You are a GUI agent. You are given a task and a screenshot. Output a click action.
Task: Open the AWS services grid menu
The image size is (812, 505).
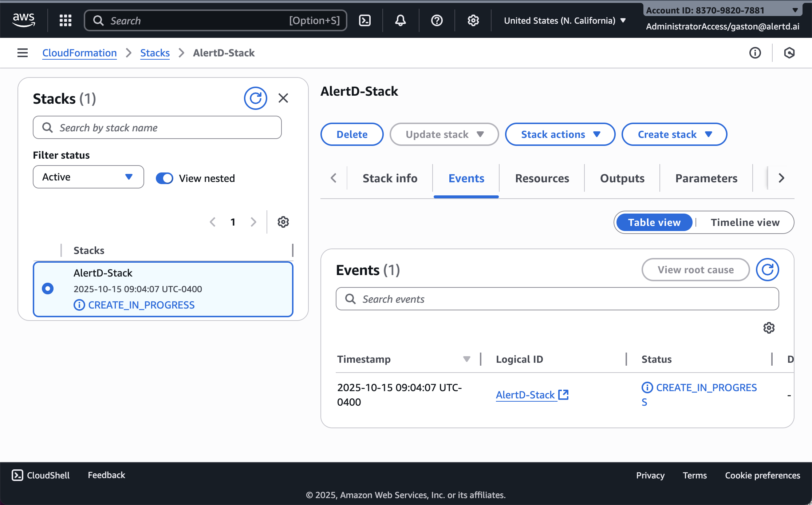(x=65, y=20)
